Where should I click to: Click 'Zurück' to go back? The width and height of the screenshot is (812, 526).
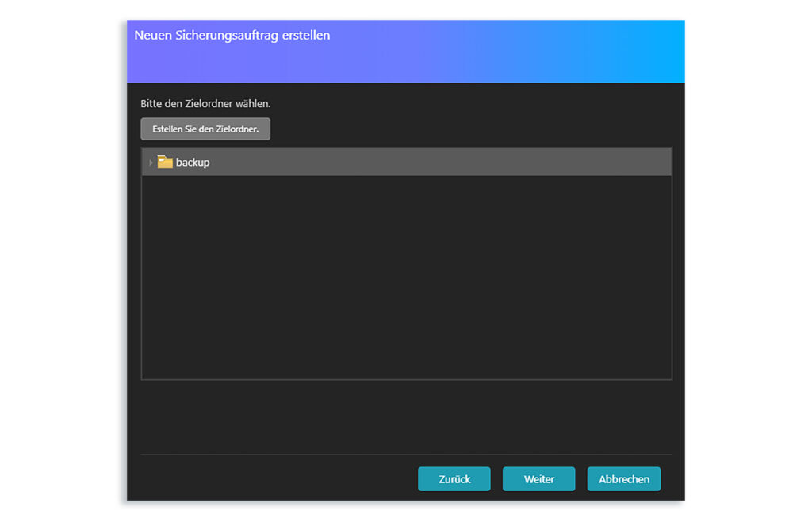[x=454, y=478]
